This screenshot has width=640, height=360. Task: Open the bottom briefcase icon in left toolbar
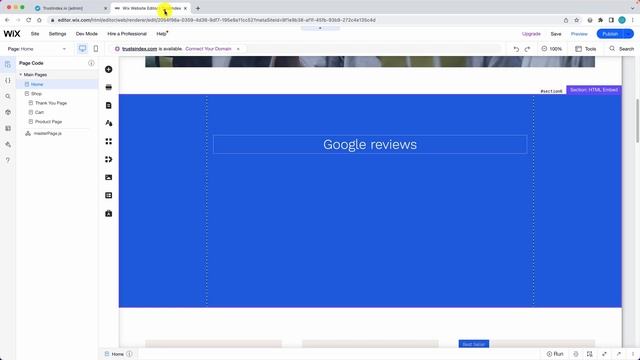click(x=109, y=213)
